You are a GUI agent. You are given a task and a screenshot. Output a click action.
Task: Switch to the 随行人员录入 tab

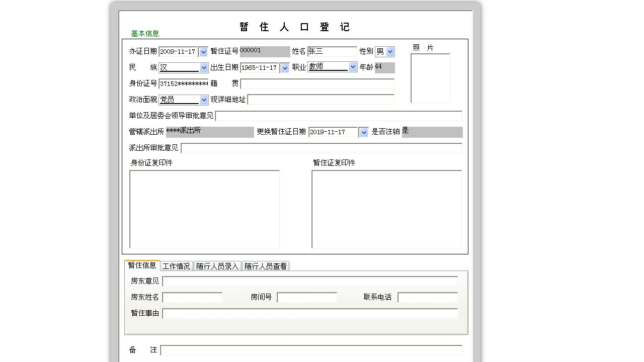(217, 266)
